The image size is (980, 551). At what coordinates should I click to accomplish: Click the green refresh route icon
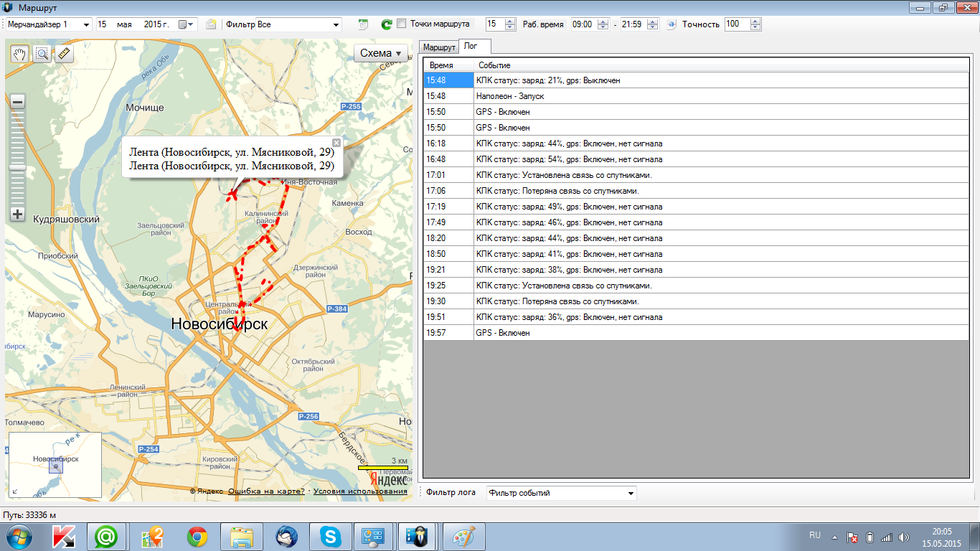click(x=386, y=24)
